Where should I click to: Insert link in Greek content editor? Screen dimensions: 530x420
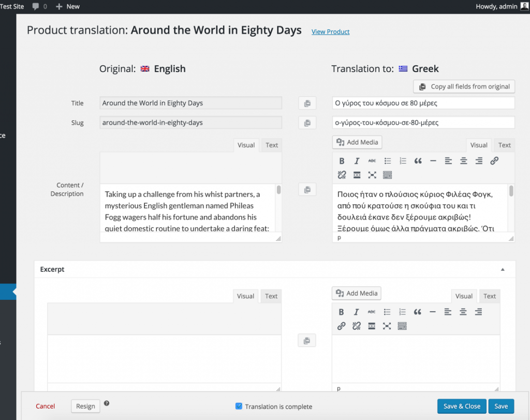[494, 161]
